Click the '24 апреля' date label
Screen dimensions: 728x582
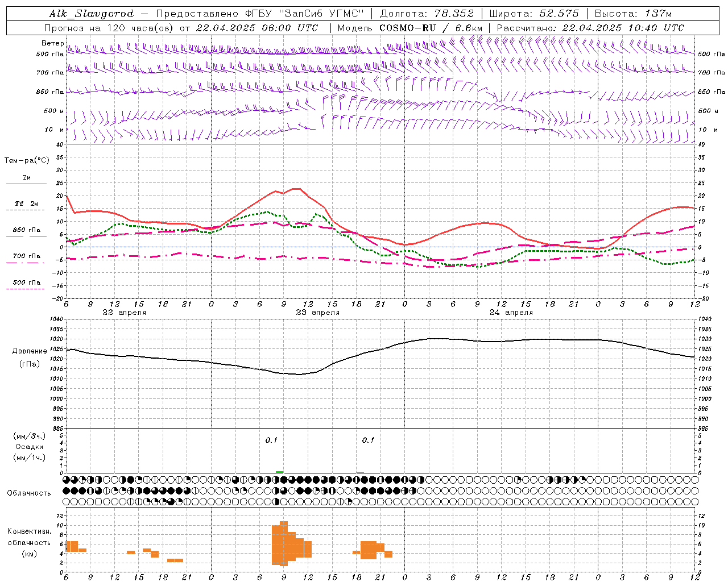[511, 313]
